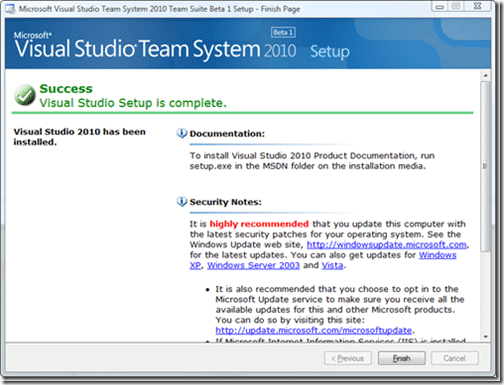
Task: Click the Documentation info icon
Action: point(182,133)
